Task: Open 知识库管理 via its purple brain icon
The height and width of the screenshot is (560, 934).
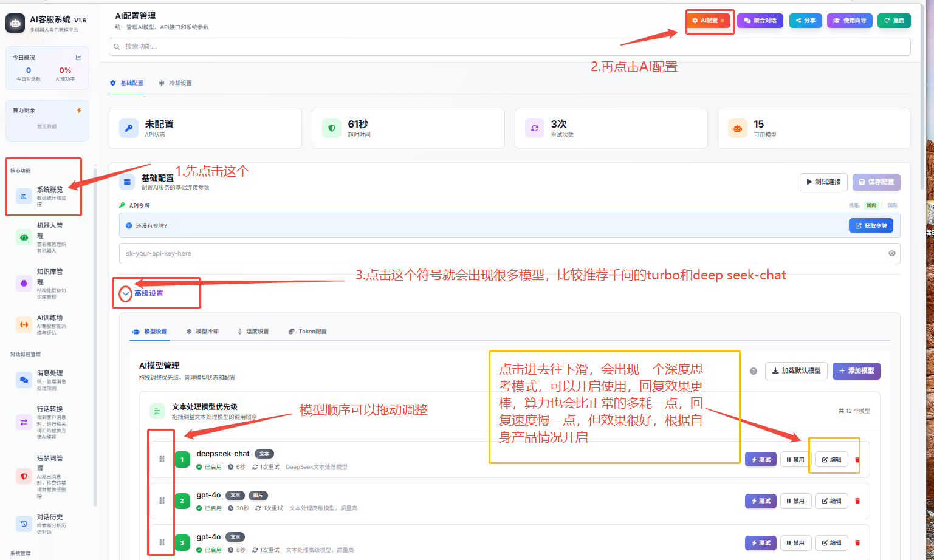Action: pos(24,283)
